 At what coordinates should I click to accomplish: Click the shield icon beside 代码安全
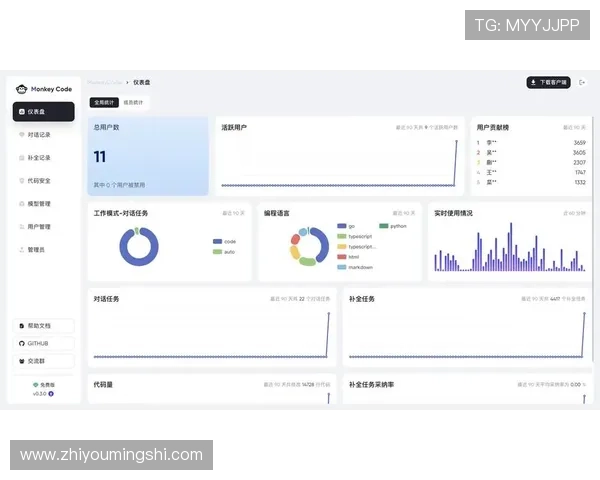[x=22, y=181]
